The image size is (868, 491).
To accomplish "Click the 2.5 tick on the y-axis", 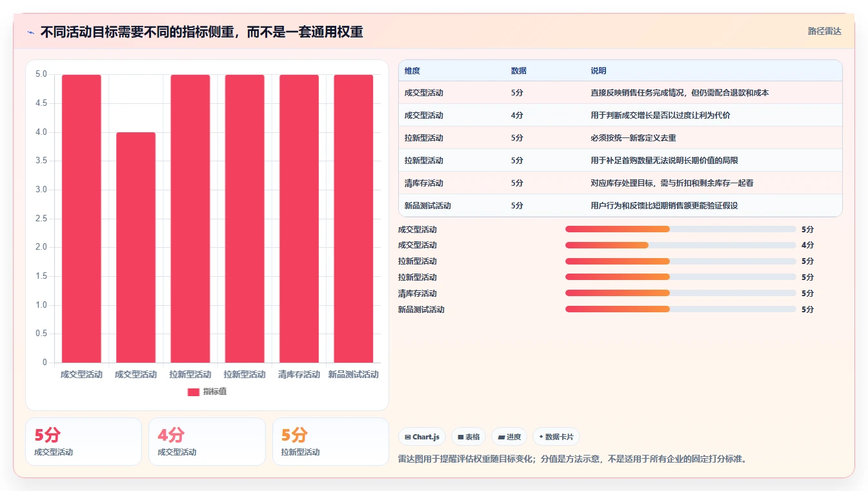I will pos(41,219).
